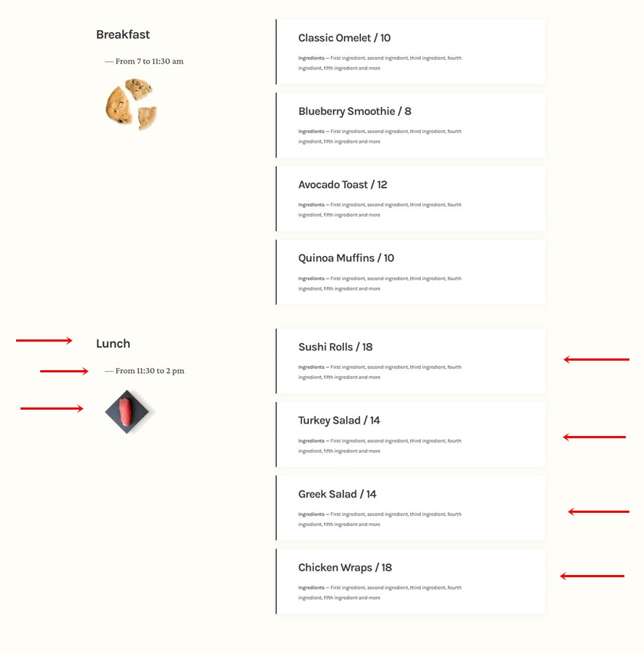This screenshot has width=644, height=654.
Task: Open the Turkey Salad menu item
Action: 411,435
